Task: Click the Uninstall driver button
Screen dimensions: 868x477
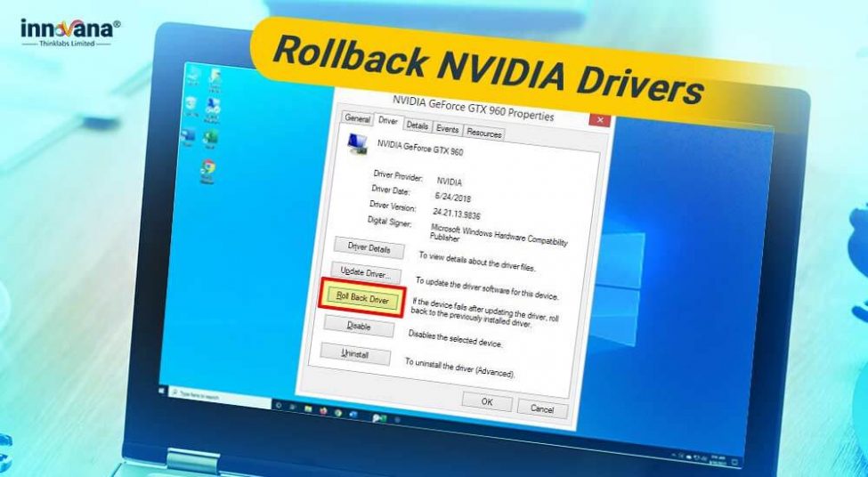Action: 355,353
